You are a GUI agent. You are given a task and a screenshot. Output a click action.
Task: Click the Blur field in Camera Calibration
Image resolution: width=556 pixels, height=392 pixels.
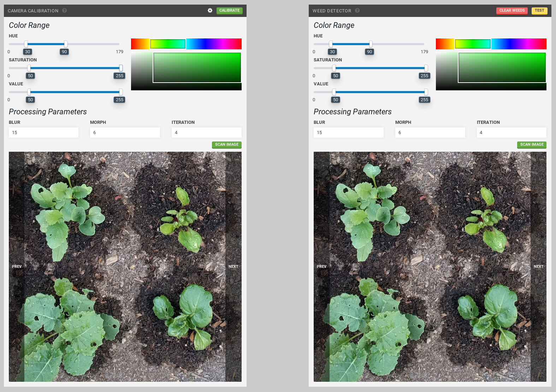[43, 133]
